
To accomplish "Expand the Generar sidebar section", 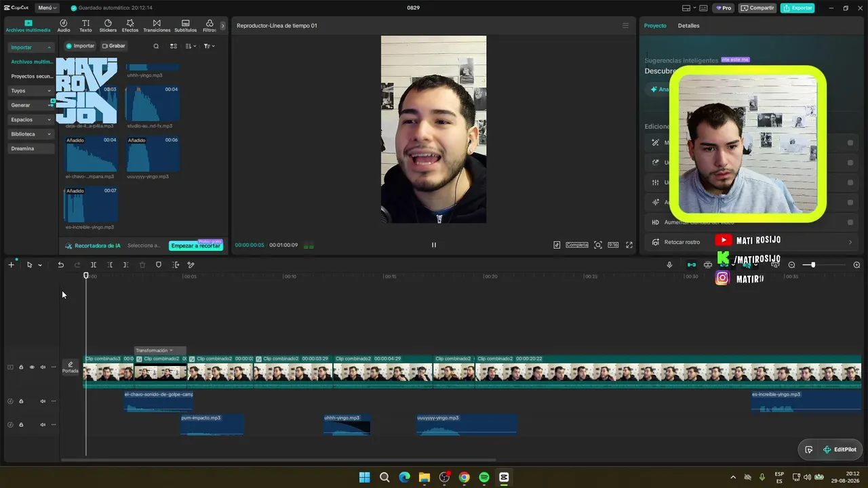I will pos(31,105).
